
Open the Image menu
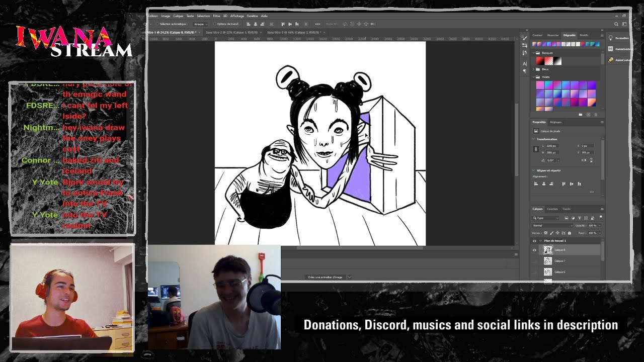coord(166,16)
